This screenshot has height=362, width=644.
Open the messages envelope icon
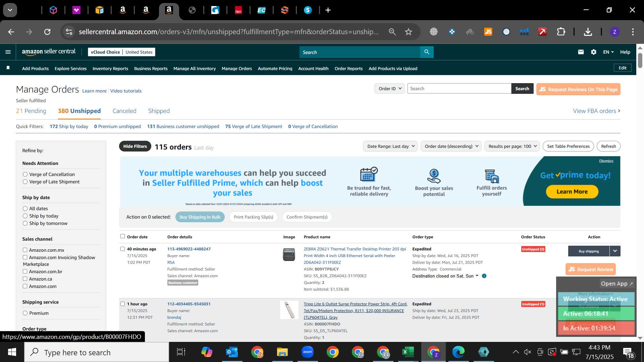[x=581, y=52]
